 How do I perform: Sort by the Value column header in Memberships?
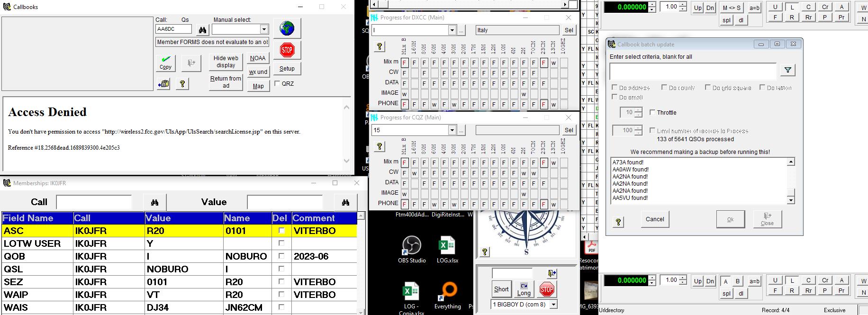click(184, 218)
